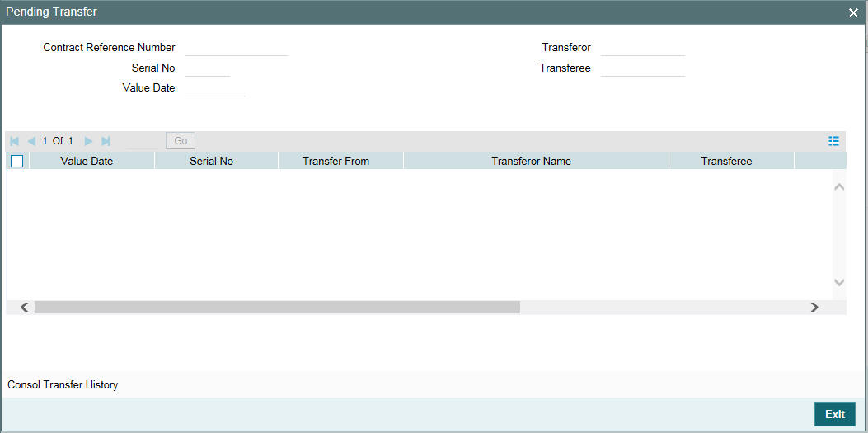Select the Value Date column header
The image size is (868, 433).
91,161
